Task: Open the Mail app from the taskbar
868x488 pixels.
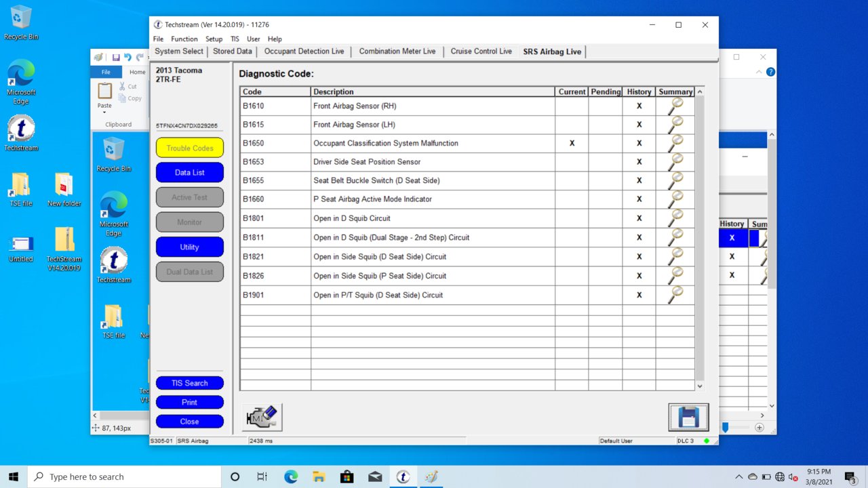Action: 374,476
